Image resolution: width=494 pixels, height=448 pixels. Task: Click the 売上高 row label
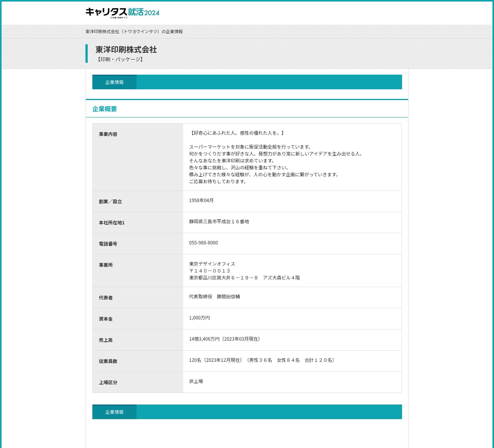(106, 340)
